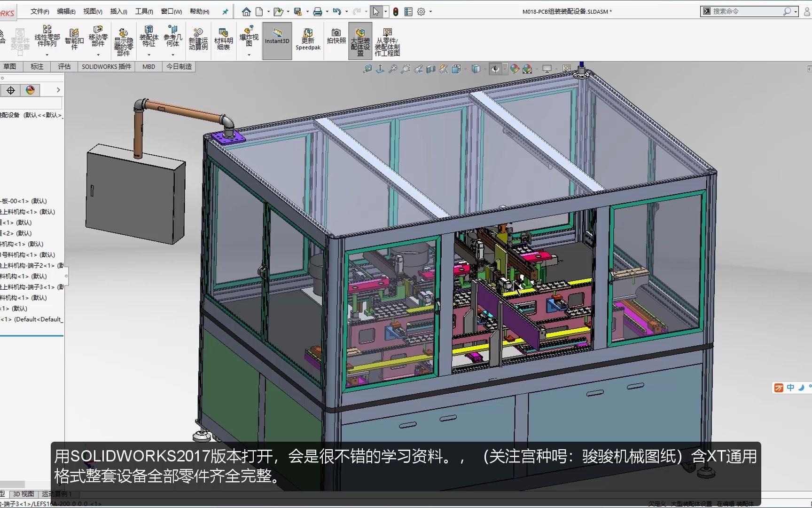Select the 拍快照 (Take Snapshot) icon
The width and height of the screenshot is (812, 508).
click(x=335, y=38)
